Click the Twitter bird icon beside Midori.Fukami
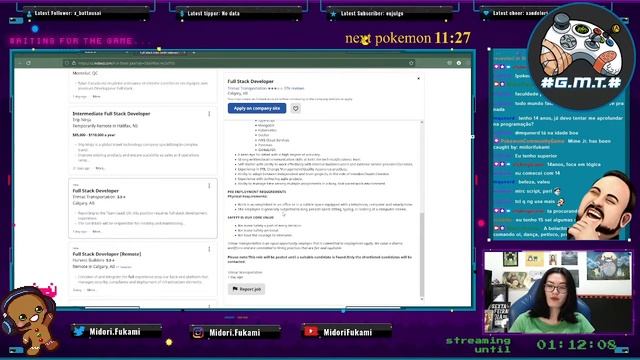 point(79,331)
